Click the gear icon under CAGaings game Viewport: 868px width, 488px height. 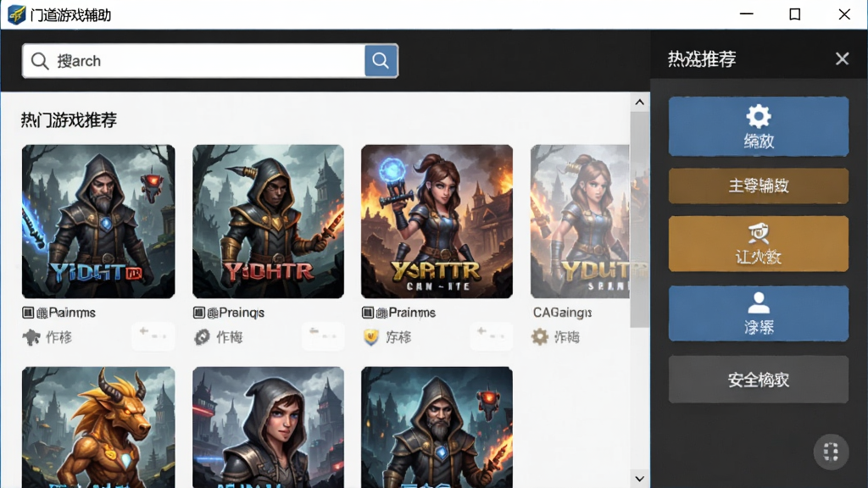540,336
